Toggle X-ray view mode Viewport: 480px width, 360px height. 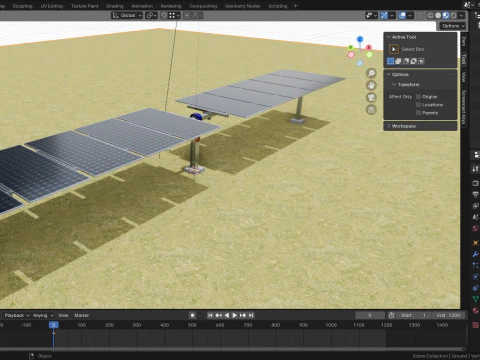(x=420, y=15)
